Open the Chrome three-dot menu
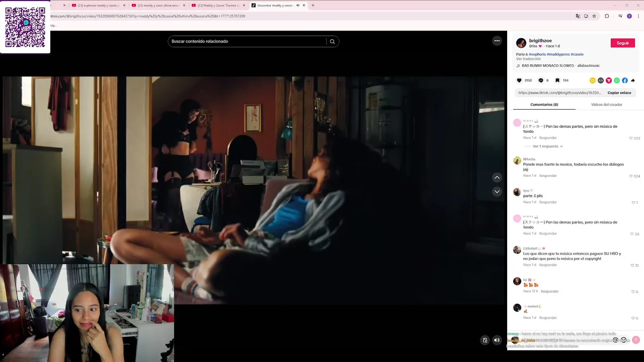The width and height of the screenshot is (644, 362). point(638,16)
